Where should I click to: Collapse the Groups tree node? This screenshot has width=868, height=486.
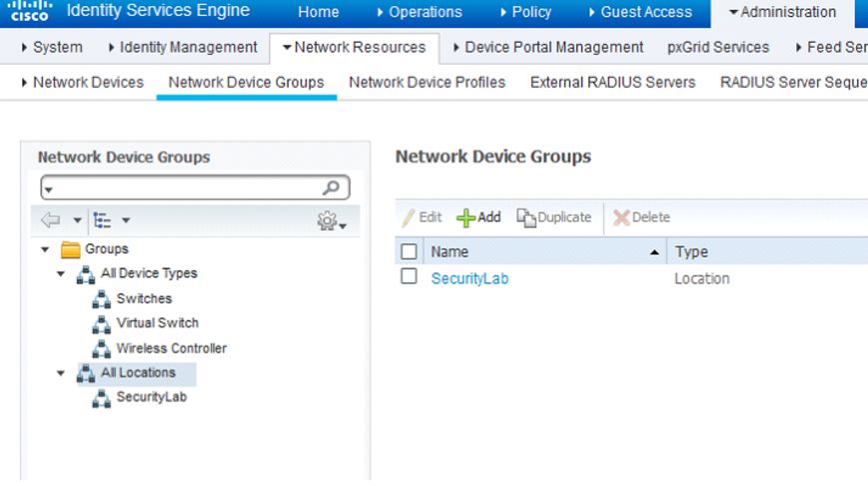45,249
